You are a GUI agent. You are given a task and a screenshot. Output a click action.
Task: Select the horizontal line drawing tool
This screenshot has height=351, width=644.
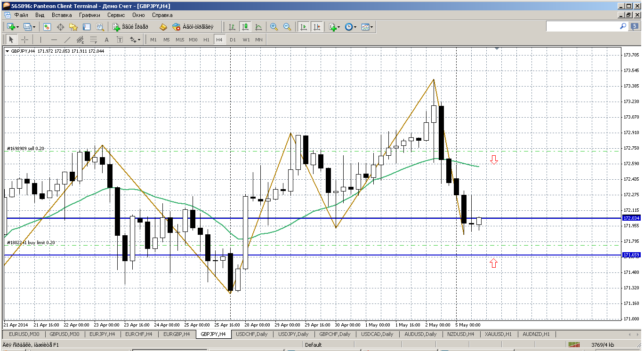coord(54,40)
